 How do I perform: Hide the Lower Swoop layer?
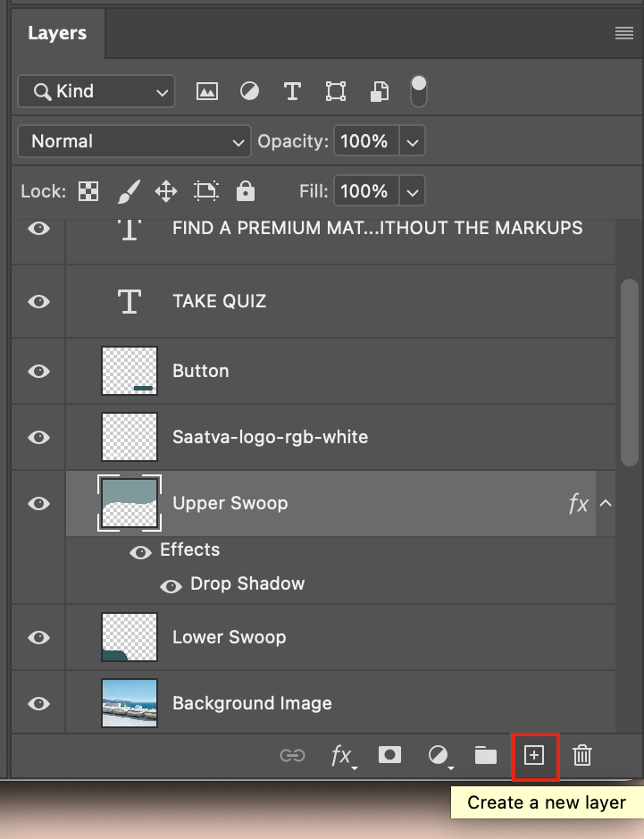tap(39, 637)
